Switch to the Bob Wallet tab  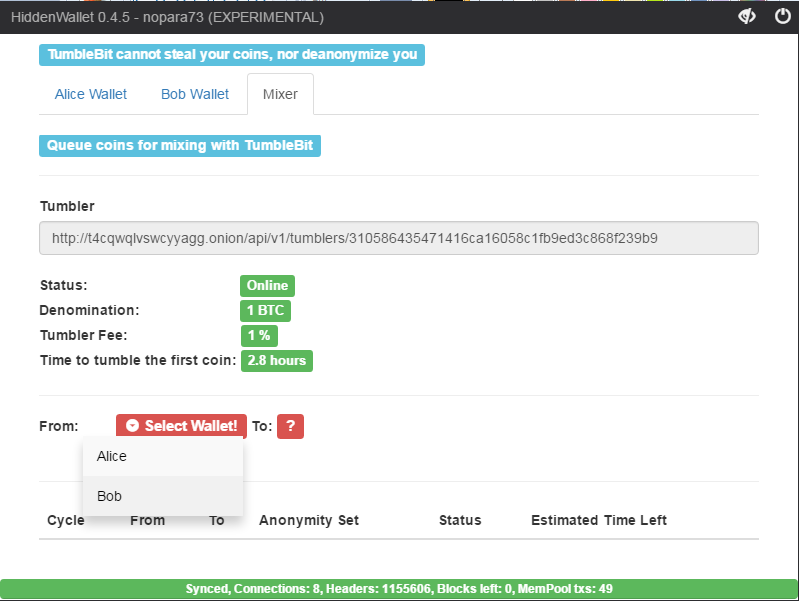tap(195, 94)
